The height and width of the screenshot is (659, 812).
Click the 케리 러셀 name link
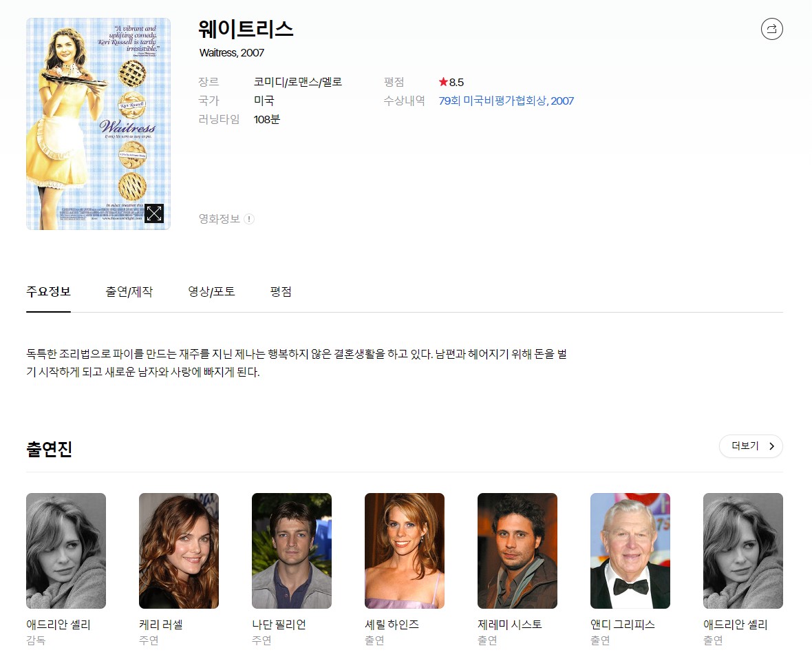click(160, 625)
